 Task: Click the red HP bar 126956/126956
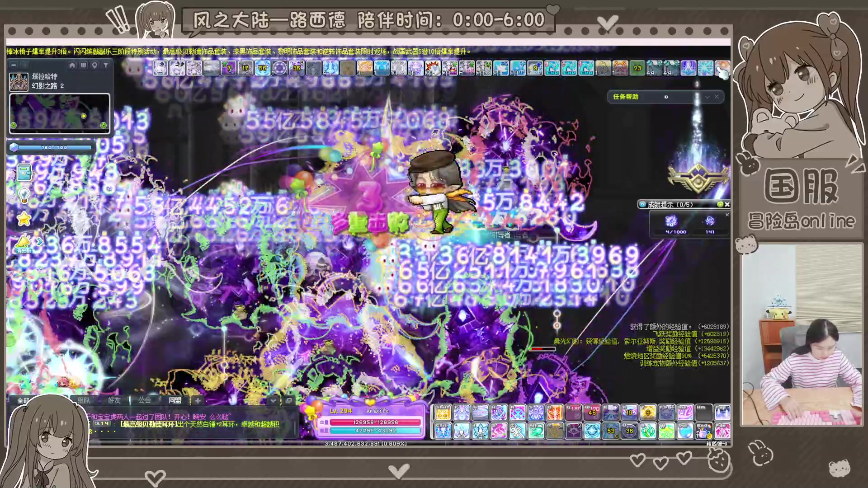click(375, 422)
